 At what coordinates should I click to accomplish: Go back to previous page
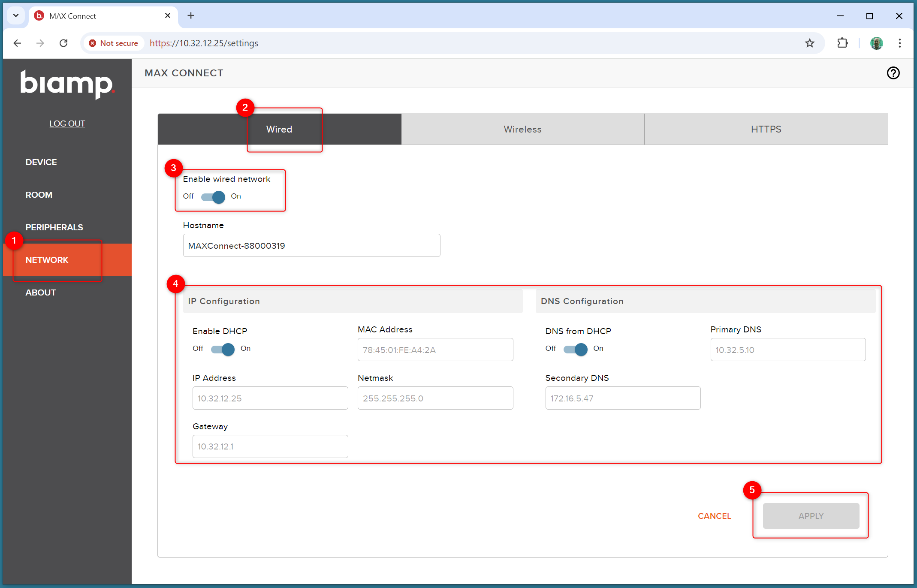point(17,43)
